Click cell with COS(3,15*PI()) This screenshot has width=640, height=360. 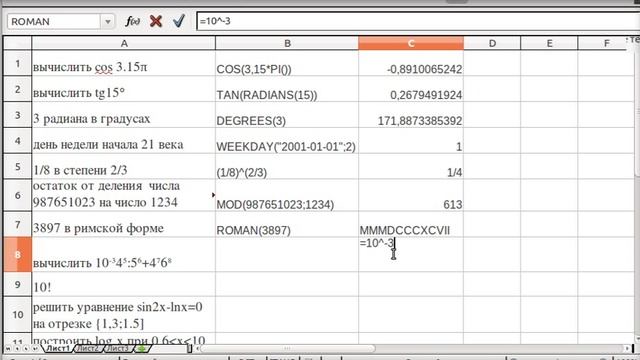287,64
